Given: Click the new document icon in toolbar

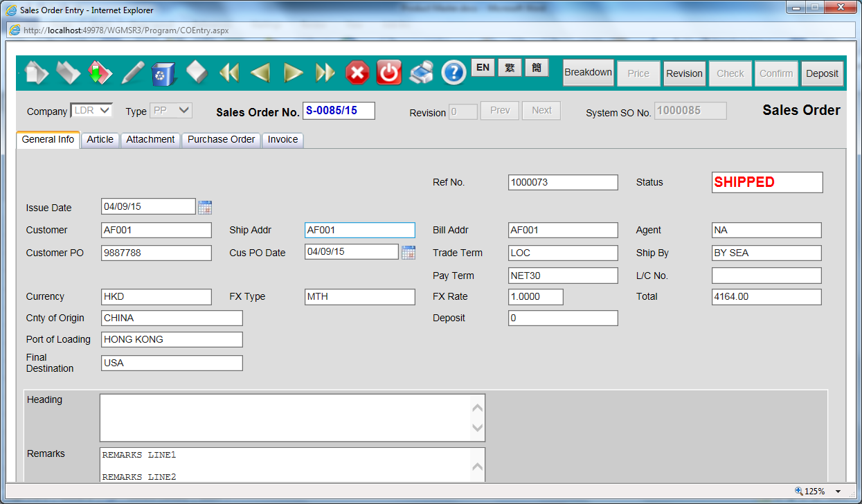Looking at the screenshot, I should tap(36, 73).
